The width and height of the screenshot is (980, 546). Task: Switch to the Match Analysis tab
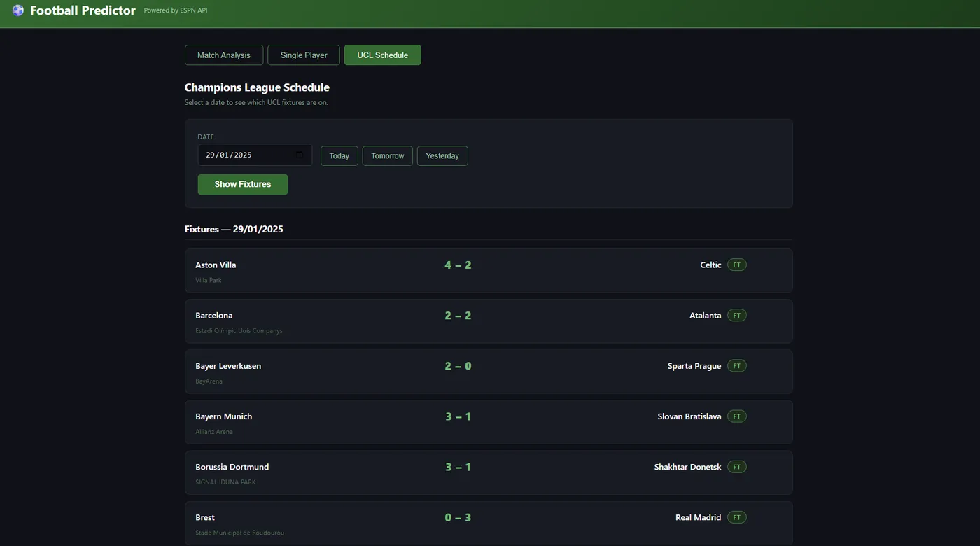224,55
